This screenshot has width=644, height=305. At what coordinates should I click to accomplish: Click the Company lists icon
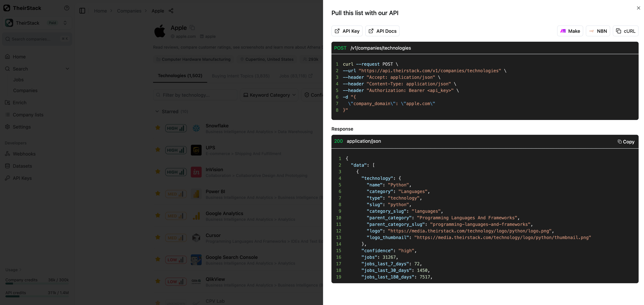coord(7,115)
